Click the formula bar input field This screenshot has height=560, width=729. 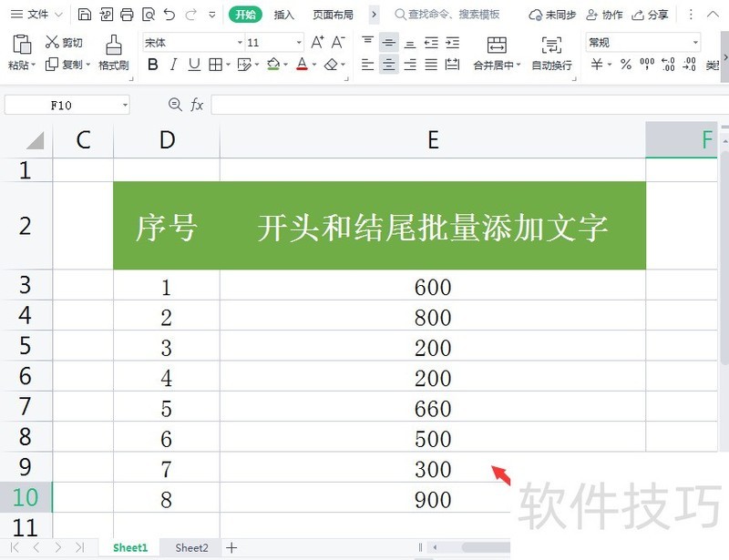point(469,105)
